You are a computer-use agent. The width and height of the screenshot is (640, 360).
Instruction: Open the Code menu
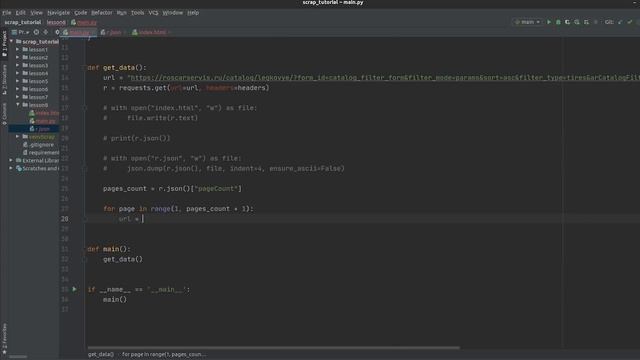click(80, 13)
